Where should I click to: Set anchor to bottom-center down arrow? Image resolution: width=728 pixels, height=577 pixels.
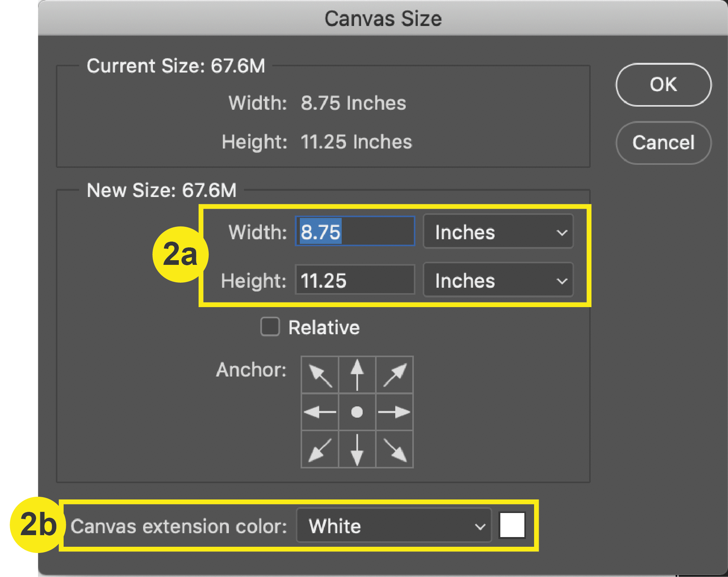(357, 449)
